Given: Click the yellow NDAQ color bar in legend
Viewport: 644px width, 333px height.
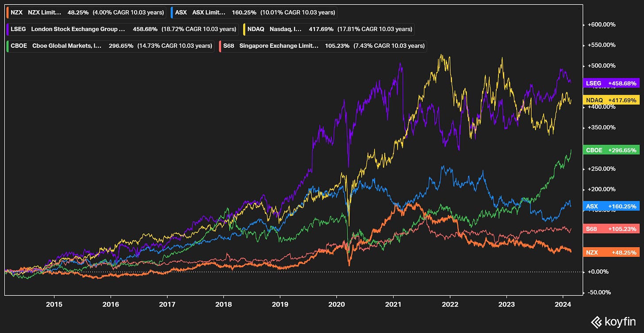Looking at the screenshot, I should 244,29.
